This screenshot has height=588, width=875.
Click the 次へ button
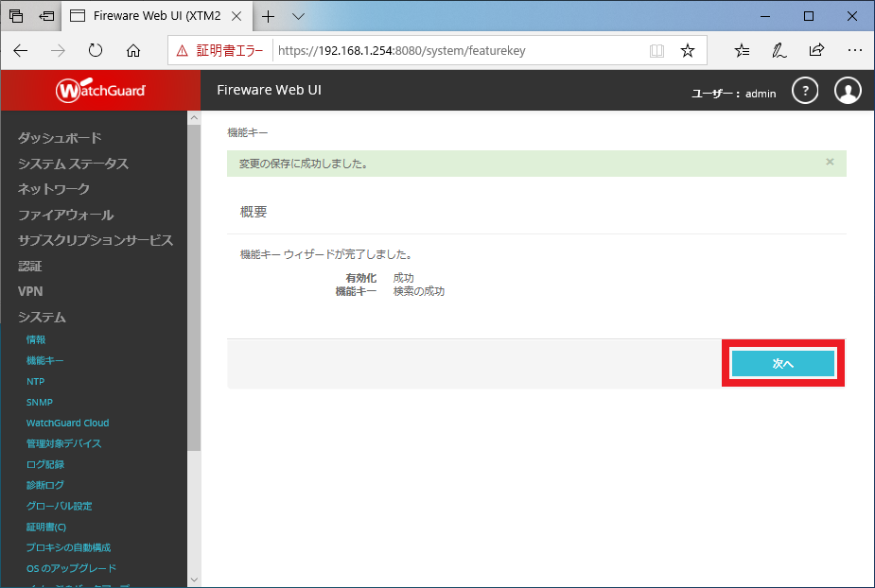[x=783, y=363]
